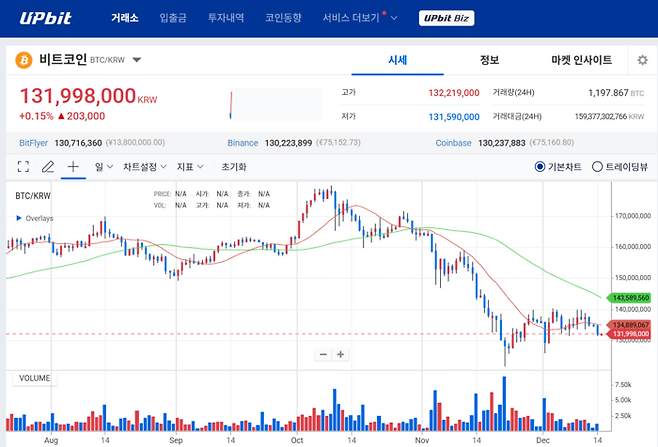Click the 150,000,000 axis label
Viewport: 658px width, 447px height.
(633, 278)
